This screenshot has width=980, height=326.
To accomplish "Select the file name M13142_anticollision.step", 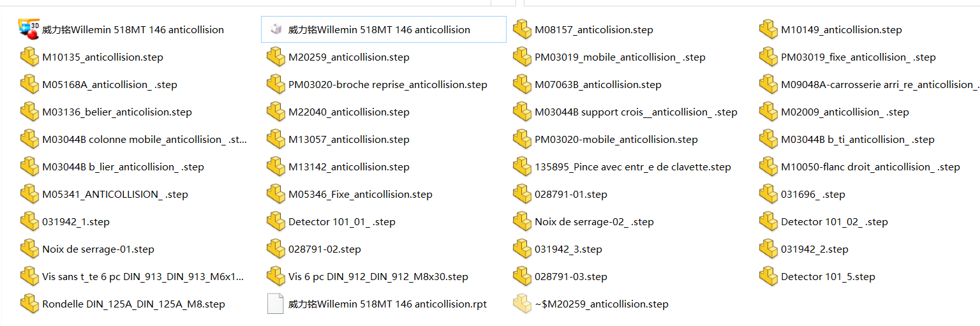I will tap(349, 167).
